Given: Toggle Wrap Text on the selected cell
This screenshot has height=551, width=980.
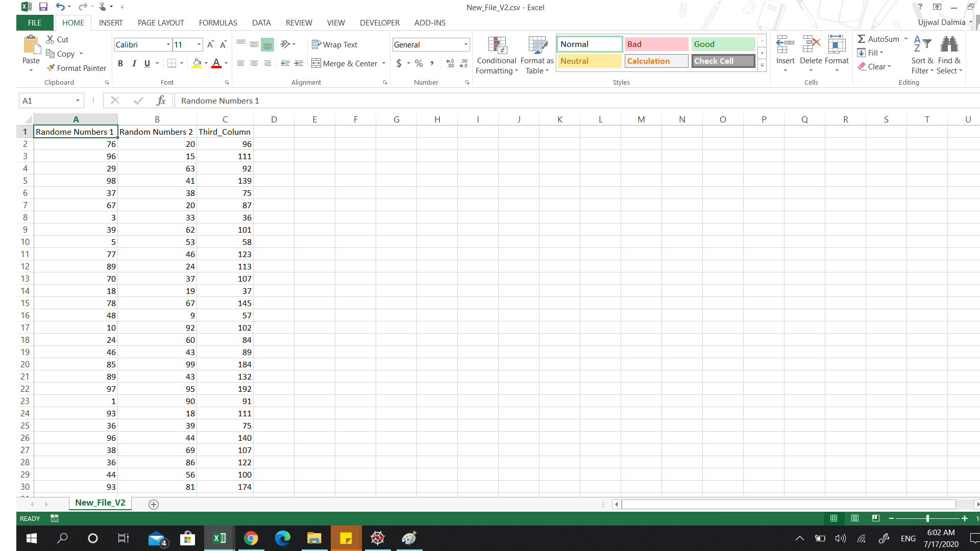Looking at the screenshot, I should coord(335,45).
